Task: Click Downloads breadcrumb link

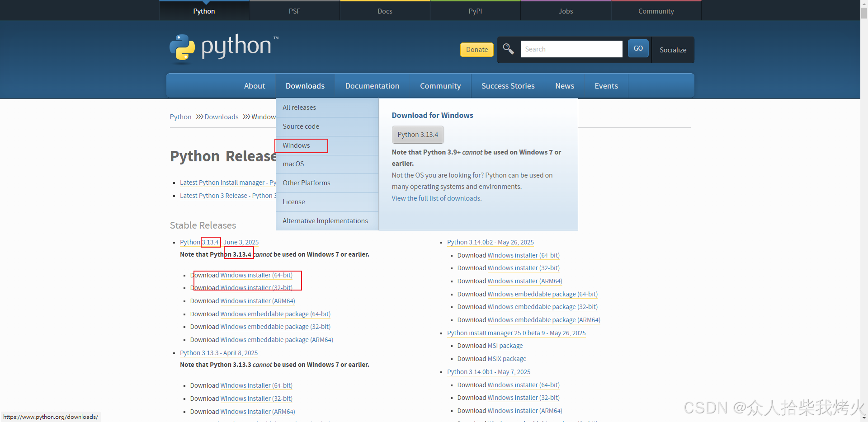Action: [221, 117]
